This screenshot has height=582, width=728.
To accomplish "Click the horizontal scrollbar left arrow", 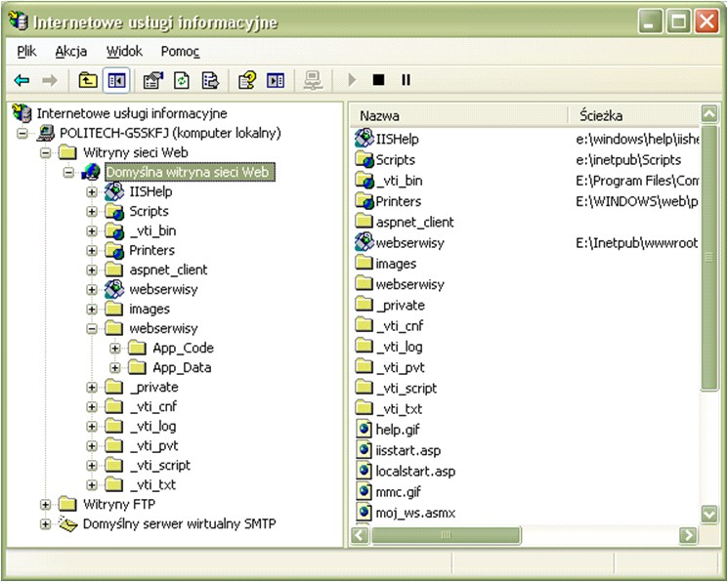I will click(361, 535).
